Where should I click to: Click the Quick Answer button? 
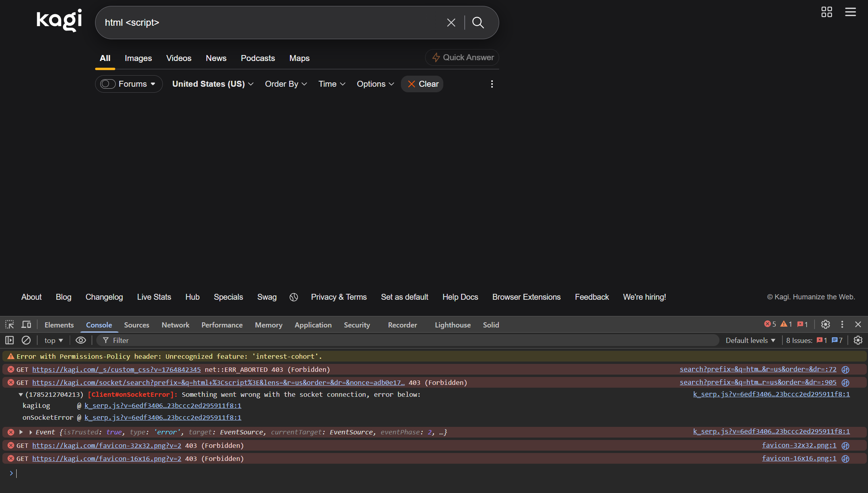click(462, 57)
